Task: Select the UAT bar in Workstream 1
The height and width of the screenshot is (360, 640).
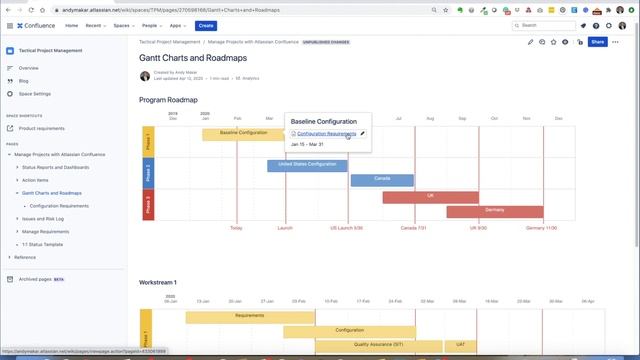Action: 460,347
